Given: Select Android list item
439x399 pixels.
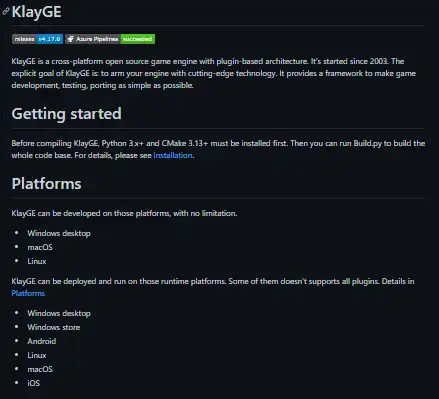Looking at the screenshot, I should [x=42, y=341].
